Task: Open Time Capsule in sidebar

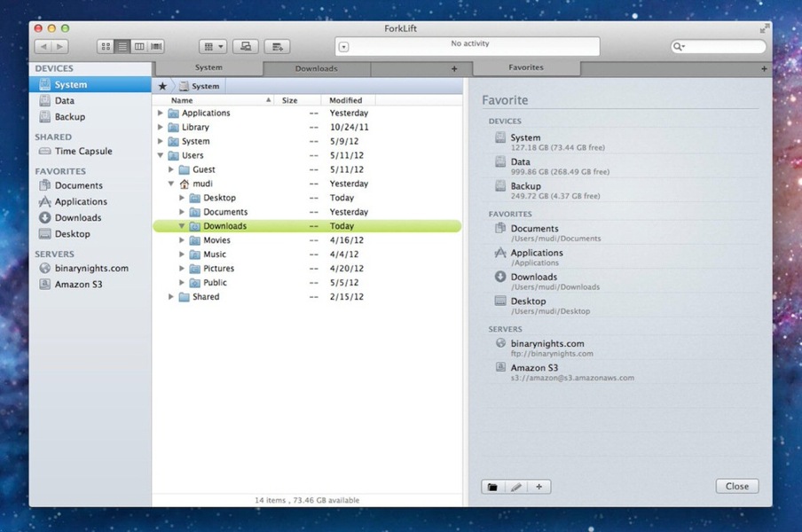Action: (x=90, y=152)
